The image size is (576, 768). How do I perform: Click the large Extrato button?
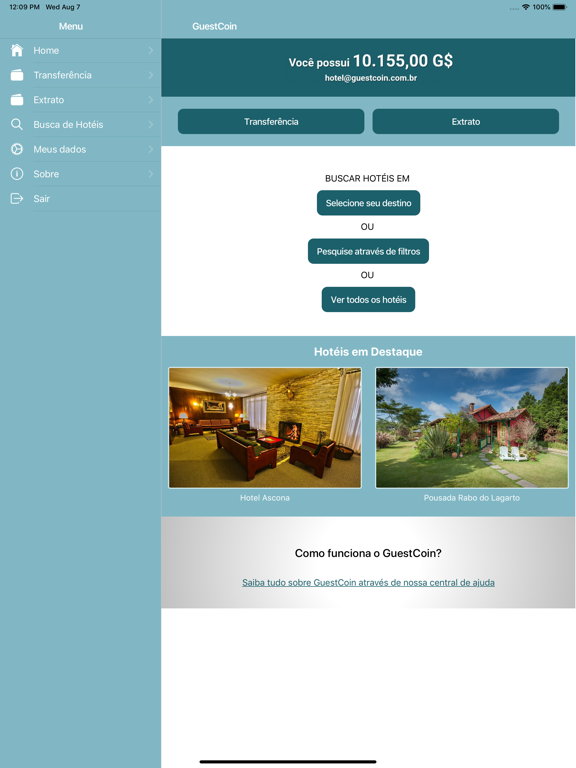(x=466, y=121)
